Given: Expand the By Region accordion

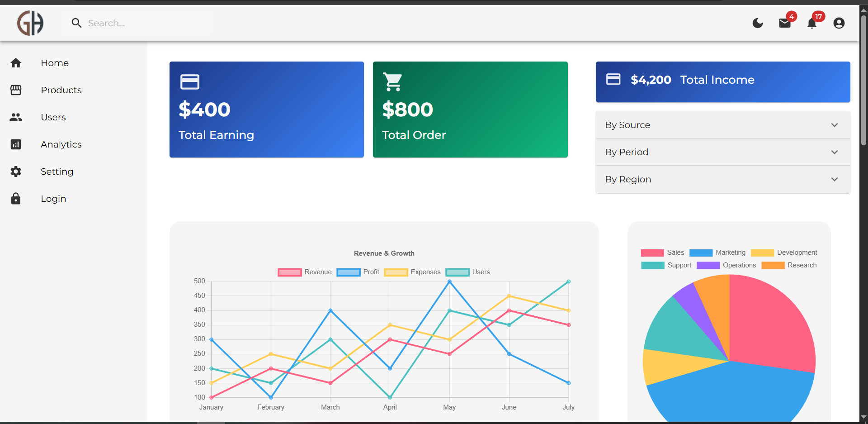Looking at the screenshot, I should tap(723, 179).
